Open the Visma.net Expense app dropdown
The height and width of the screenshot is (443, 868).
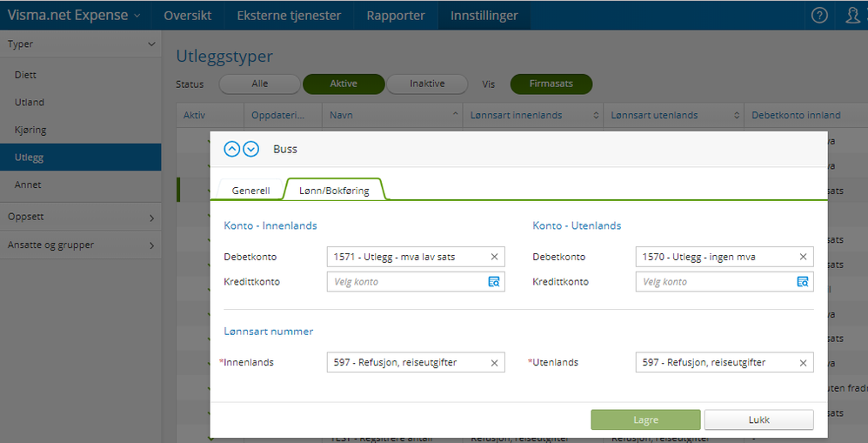(x=75, y=15)
